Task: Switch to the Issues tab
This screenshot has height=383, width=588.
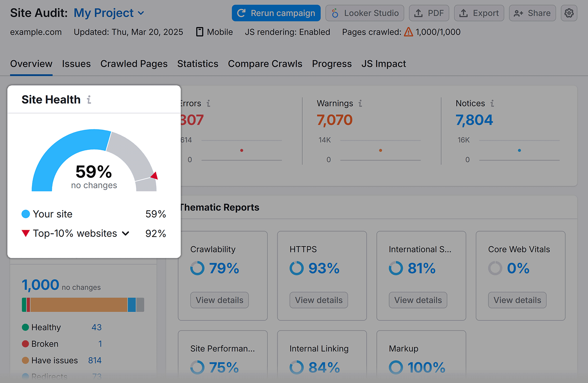Action: 76,64
